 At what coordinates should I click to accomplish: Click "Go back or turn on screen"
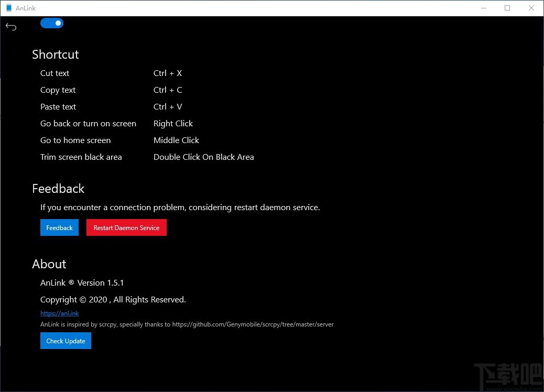click(88, 124)
